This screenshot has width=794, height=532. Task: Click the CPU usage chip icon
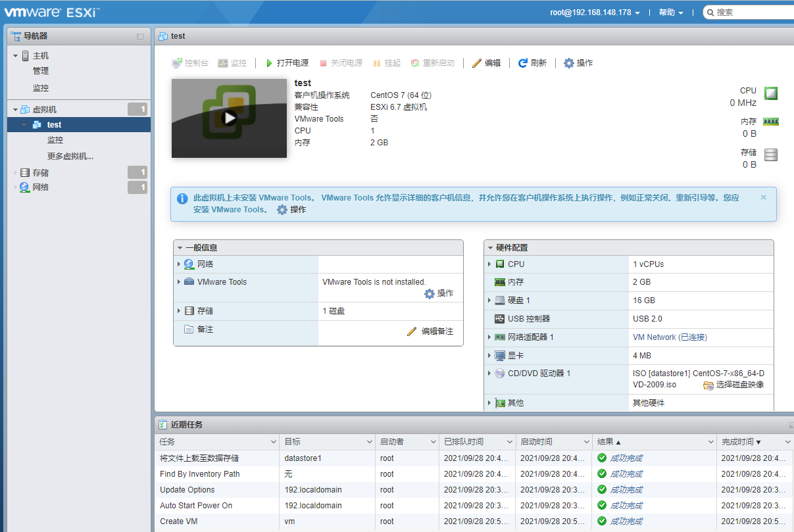coord(771,93)
